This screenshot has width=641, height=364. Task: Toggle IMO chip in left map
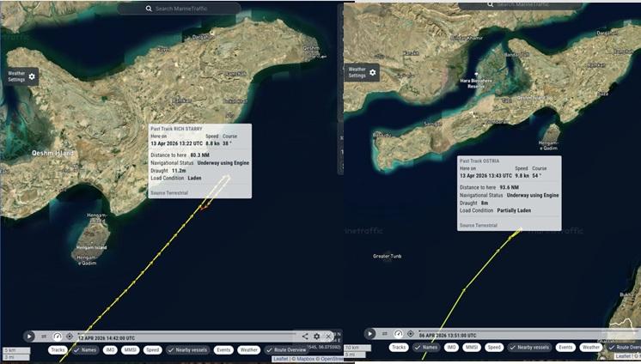[x=110, y=349]
